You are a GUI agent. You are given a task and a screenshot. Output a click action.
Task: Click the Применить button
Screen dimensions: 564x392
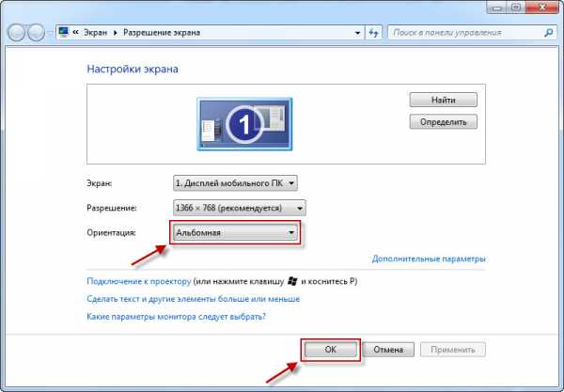[x=453, y=349]
